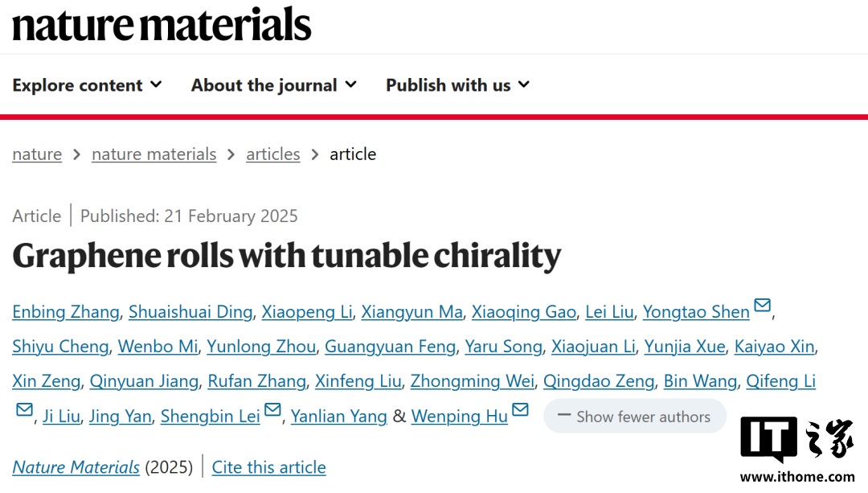868x493 pixels.
Task: Click Cite this article link
Action: (268, 467)
